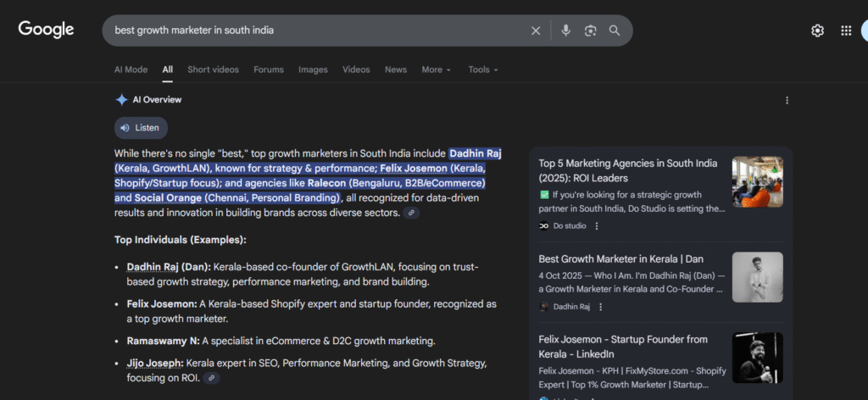Click 'Dadhin Raj' source name under Kerala result
Viewport: 868px width, 400px height.
[572, 307]
